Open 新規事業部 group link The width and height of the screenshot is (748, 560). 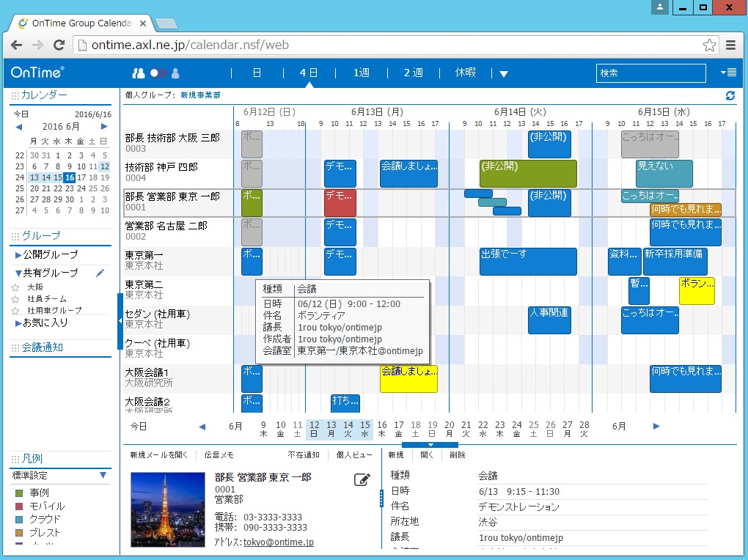(x=200, y=95)
